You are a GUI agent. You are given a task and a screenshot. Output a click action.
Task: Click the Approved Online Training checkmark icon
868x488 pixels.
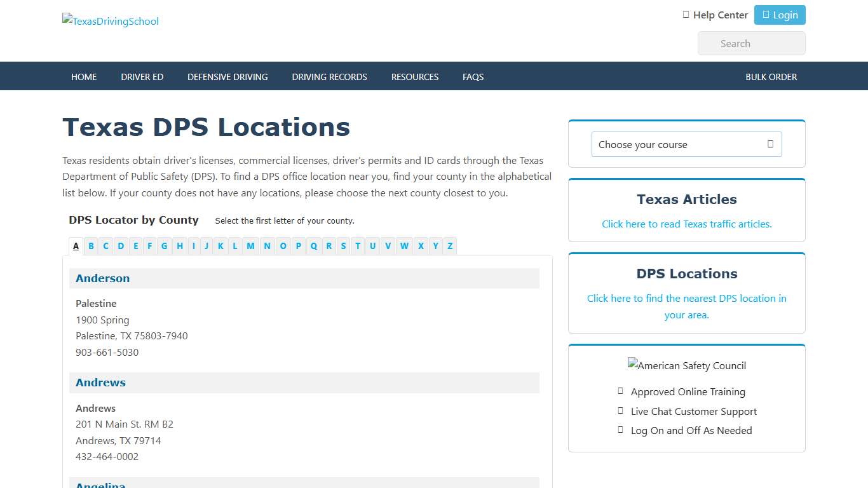point(621,391)
